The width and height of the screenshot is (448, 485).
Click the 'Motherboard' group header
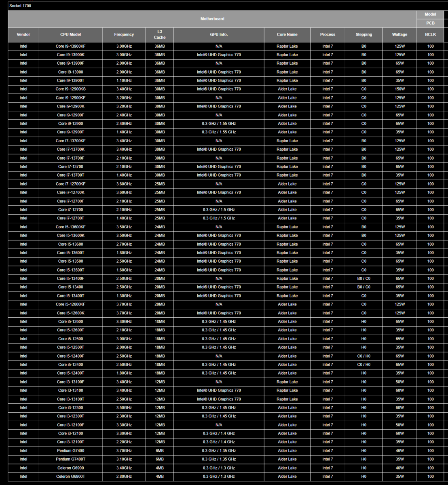212,19
